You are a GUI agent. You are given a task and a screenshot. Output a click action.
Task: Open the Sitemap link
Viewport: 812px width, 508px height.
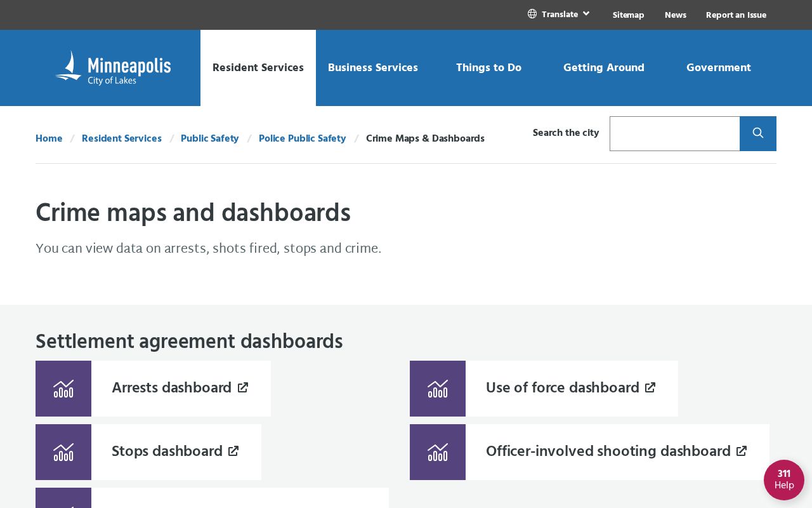tap(628, 15)
